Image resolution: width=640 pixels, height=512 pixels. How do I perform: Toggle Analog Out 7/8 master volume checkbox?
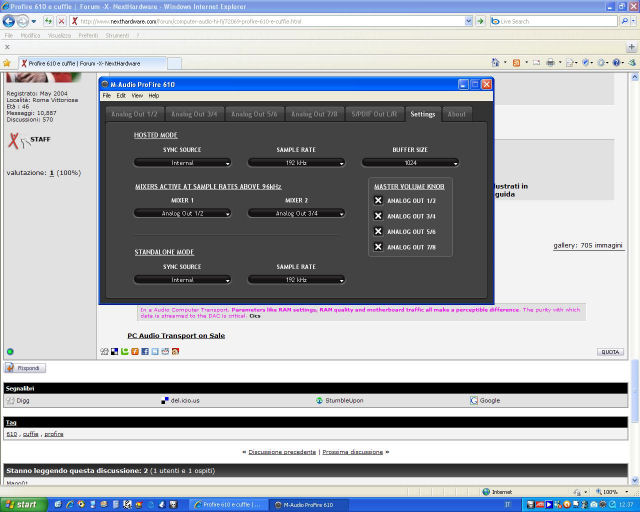tap(378, 247)
